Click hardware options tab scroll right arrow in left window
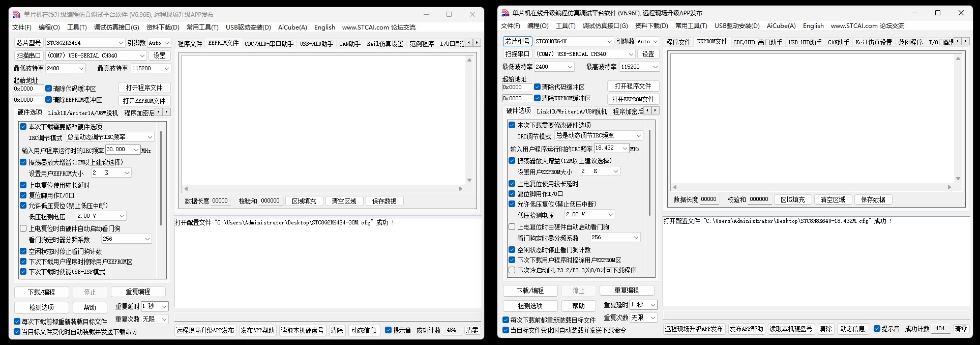Screen dimensions: 980x345 click(x=166, y=112)
